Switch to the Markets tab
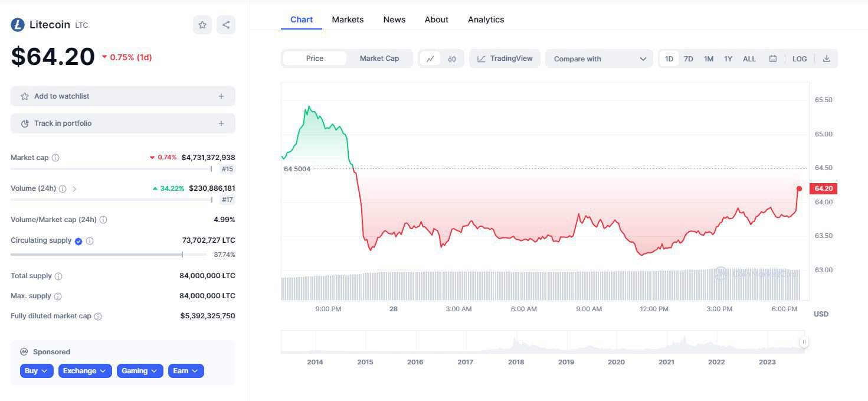Image resolution: width=868 pixels, height=401 pixels. tap(348, 19)
